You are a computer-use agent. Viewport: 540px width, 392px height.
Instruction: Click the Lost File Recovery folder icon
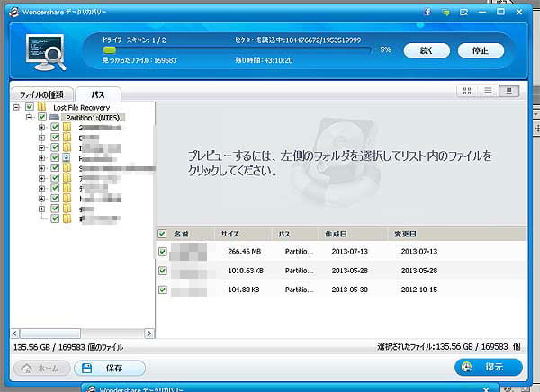[42, 107]
